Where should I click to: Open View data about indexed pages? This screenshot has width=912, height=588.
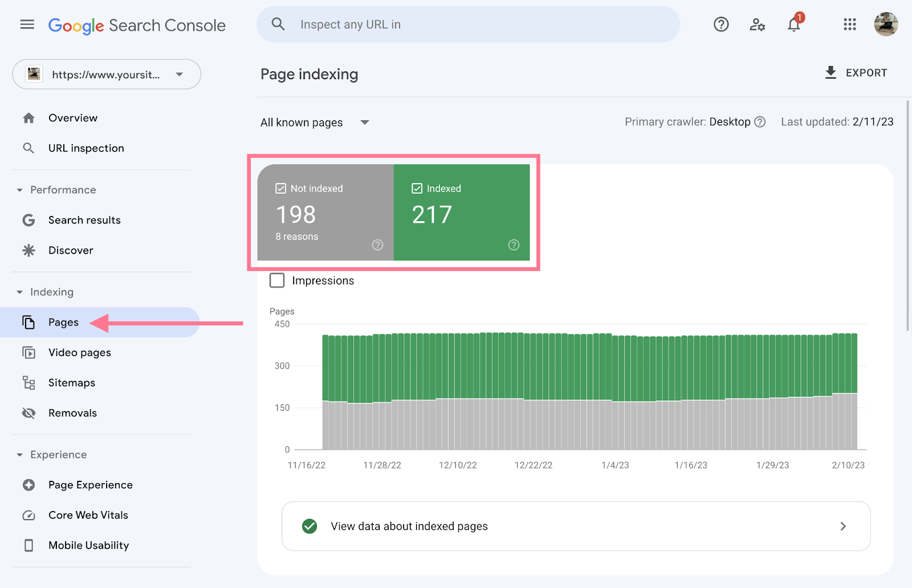tap(576, 526)
